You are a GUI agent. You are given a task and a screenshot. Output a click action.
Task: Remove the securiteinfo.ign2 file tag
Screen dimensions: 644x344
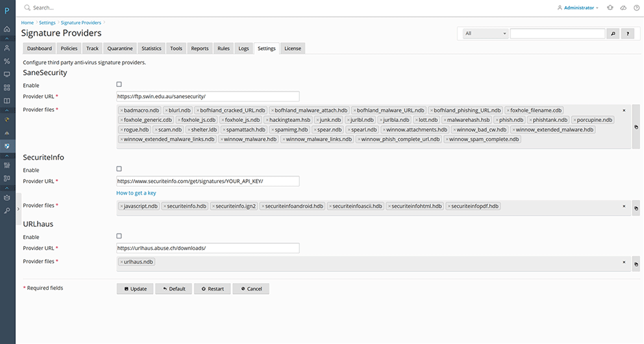214,206
